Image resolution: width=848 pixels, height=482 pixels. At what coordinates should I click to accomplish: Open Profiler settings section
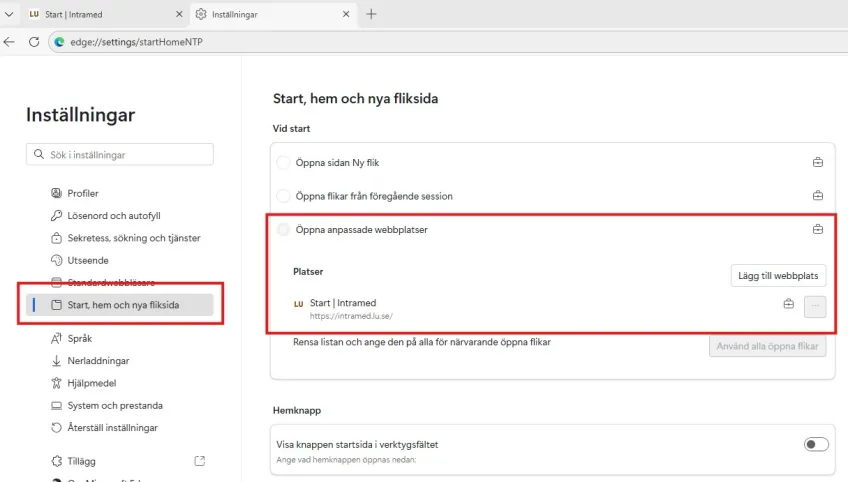(83, 193)
